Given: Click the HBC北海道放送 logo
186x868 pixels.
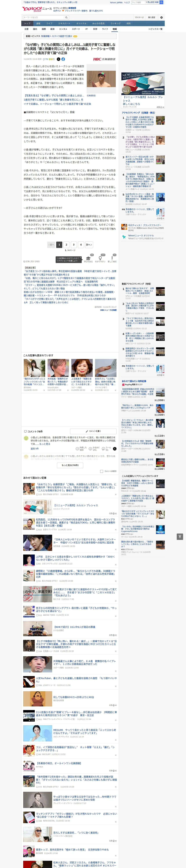Looking at the screenshot, I should point(104,59).
